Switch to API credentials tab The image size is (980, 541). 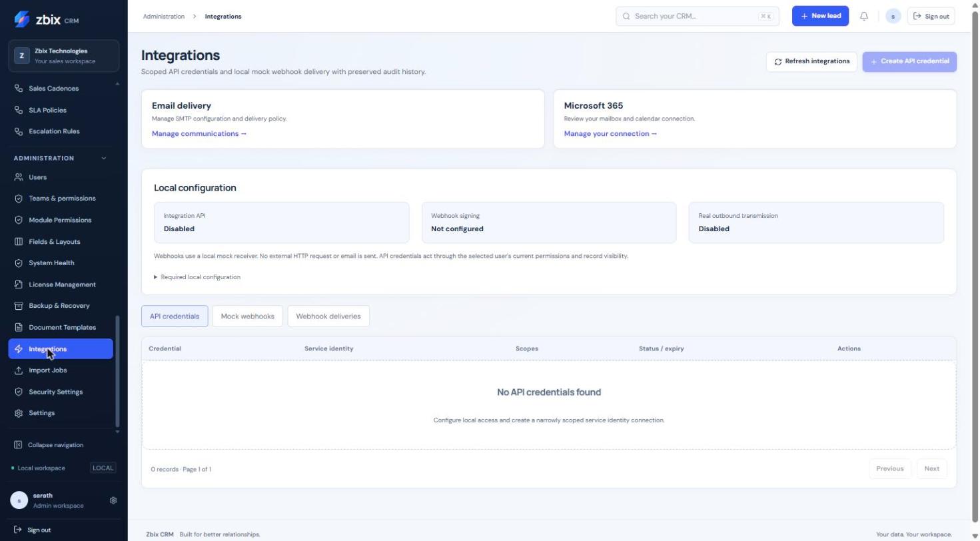click(175, 316)
